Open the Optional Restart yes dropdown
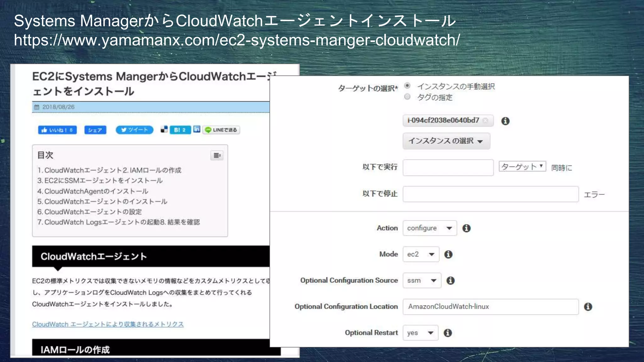Screen dimensions: 644x362 click(420, 333)
